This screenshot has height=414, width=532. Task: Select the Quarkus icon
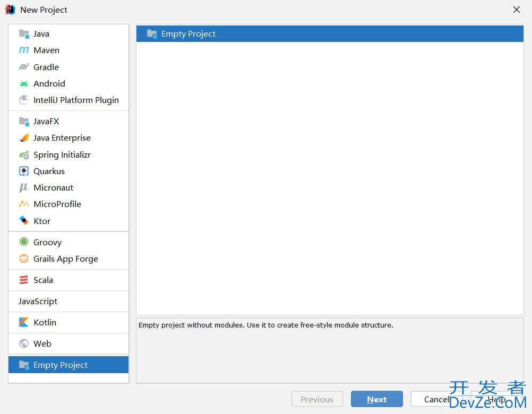coord(24,171)
